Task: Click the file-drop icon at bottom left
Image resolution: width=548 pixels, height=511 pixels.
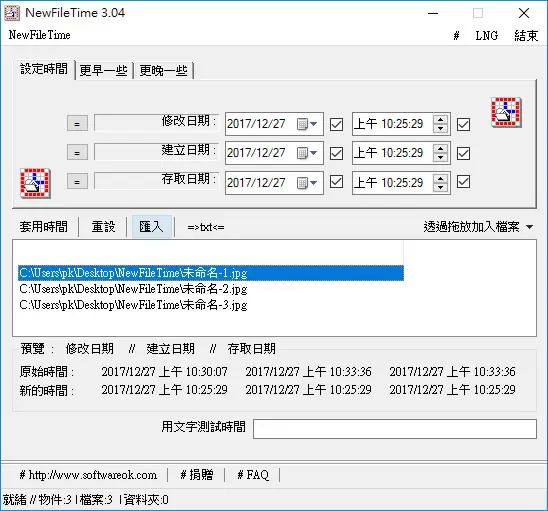Action: 35,183
